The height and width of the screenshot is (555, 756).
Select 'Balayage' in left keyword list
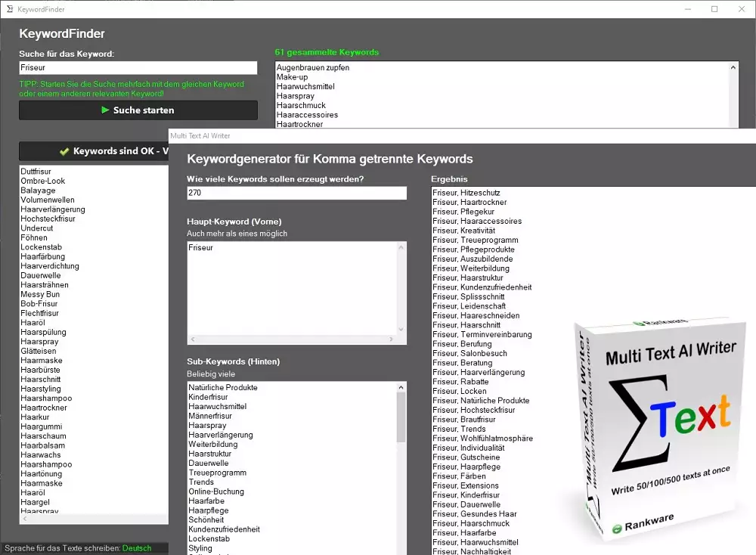(x=38, y=191)
